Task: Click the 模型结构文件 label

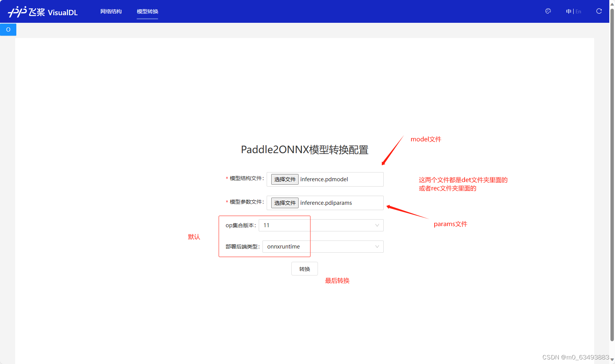Action: point(247,178)
